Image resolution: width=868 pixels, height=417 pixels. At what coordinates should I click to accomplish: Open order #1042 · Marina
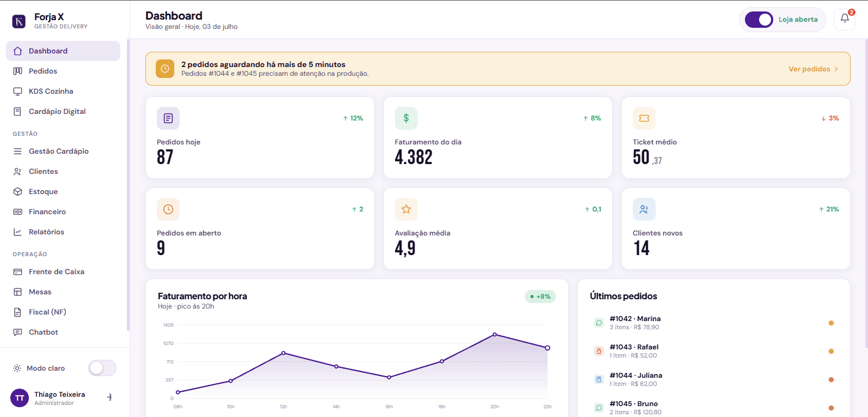(714, 323)
